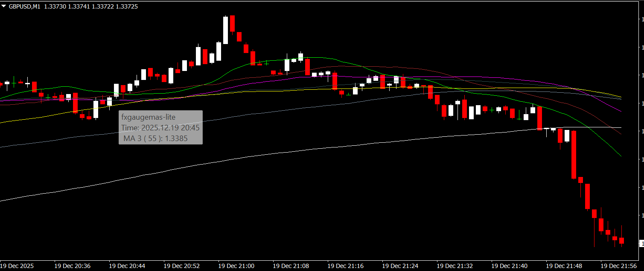Click the 19 Dec 20:52 time label
The width and height of the screenshot is (644, 271).
pyautogui.click(x=181, y=266)
